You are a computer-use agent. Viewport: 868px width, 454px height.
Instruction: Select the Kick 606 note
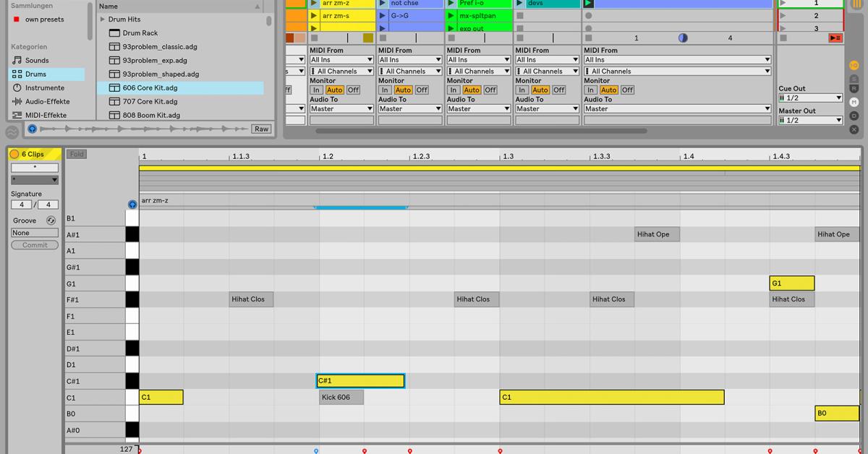pyautogui.click(x=341, y=398)
